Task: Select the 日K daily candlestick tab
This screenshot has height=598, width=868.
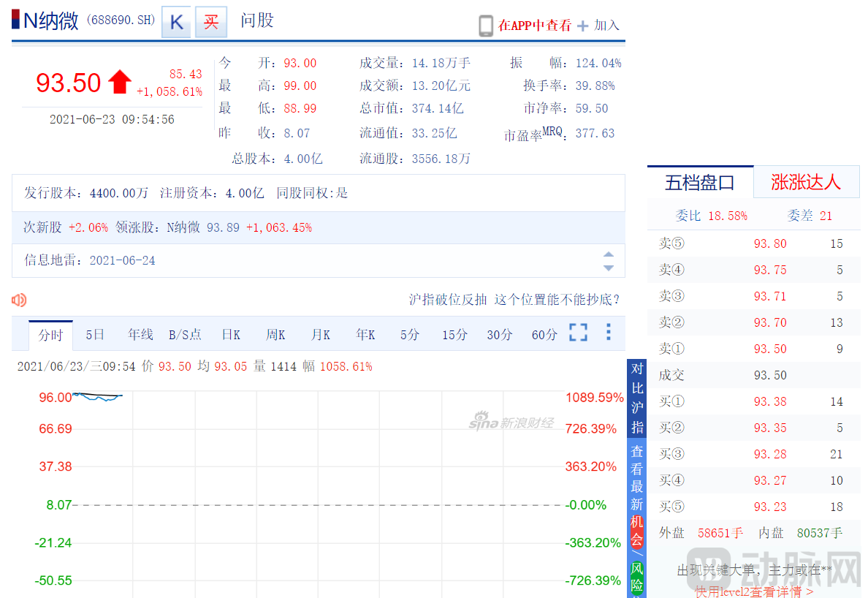Action: tap(231, 335)
